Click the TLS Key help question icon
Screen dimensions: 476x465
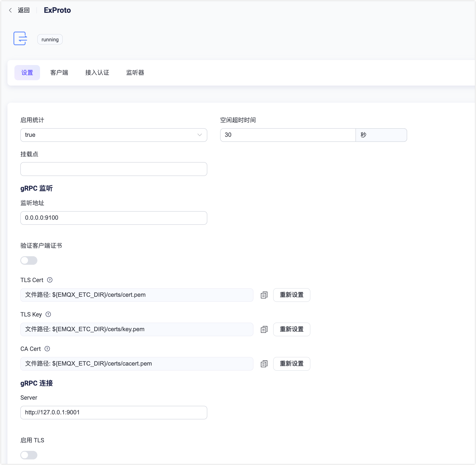[x=48, y=314]
